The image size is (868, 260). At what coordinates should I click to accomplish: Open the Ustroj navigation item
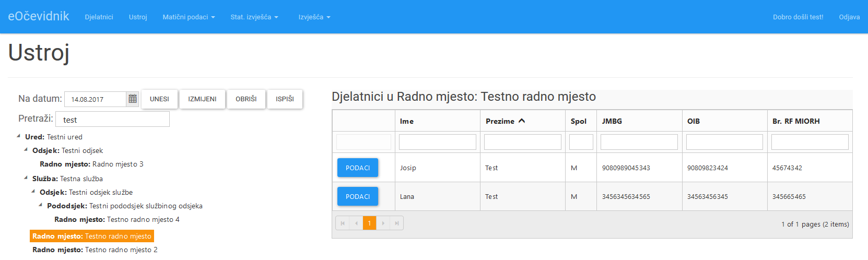138,17
